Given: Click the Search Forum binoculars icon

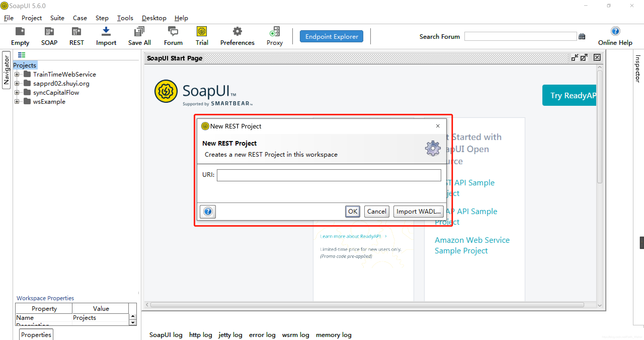Looking at the screenshot, I should coord(582,37).
